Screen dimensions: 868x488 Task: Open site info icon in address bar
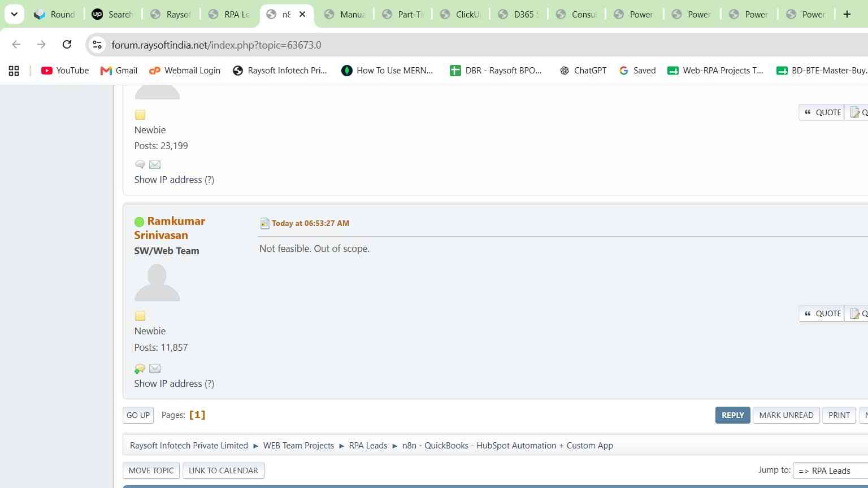coord(97,45)
